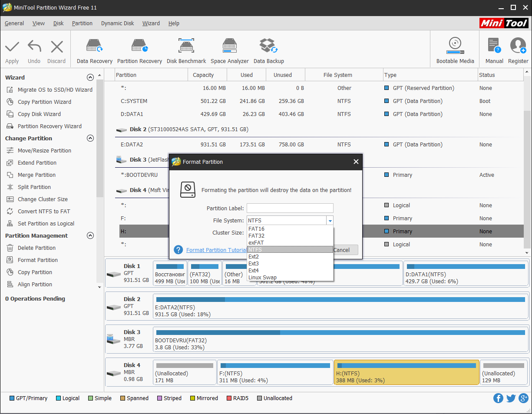Choose Ext2 from file system list
Viewport: 532px width, 414px height.
click(290, 257)
